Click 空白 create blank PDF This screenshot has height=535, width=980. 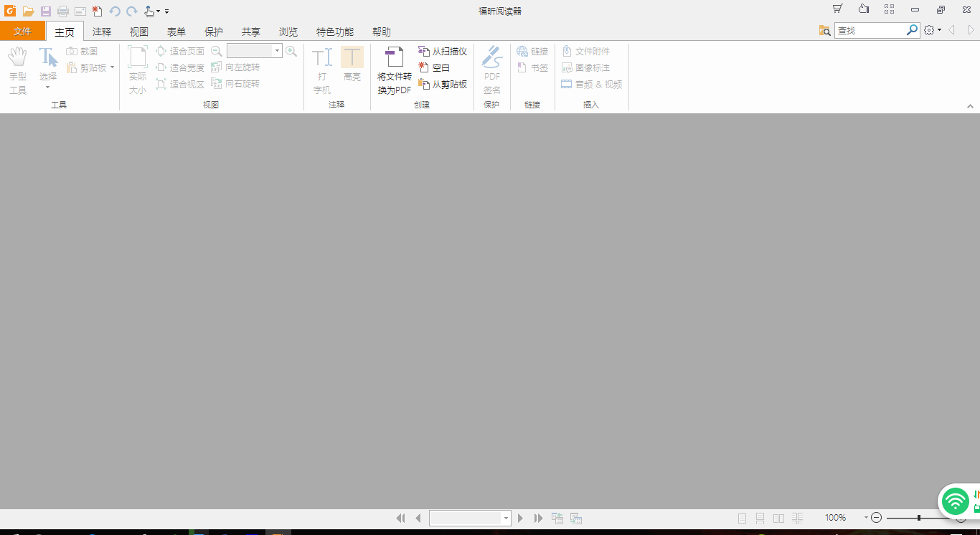[434, 67]
